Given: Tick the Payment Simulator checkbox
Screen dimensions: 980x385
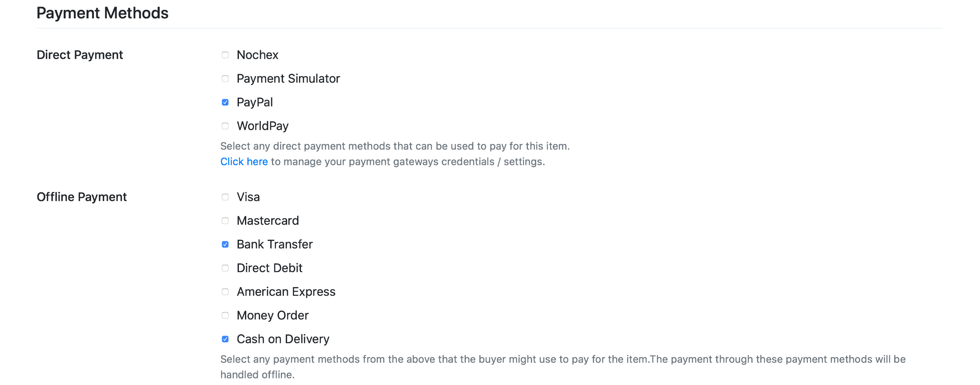Looking at the screenshot, I should click(x=225, y=79).
